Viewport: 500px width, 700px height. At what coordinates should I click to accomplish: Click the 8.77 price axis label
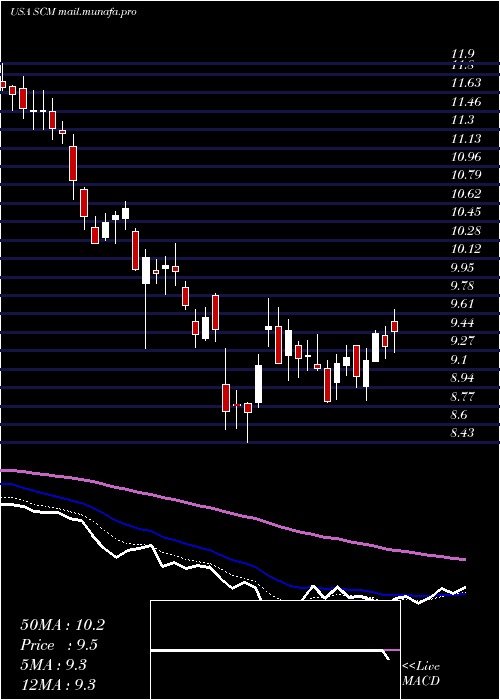click(x=463, y=397)
